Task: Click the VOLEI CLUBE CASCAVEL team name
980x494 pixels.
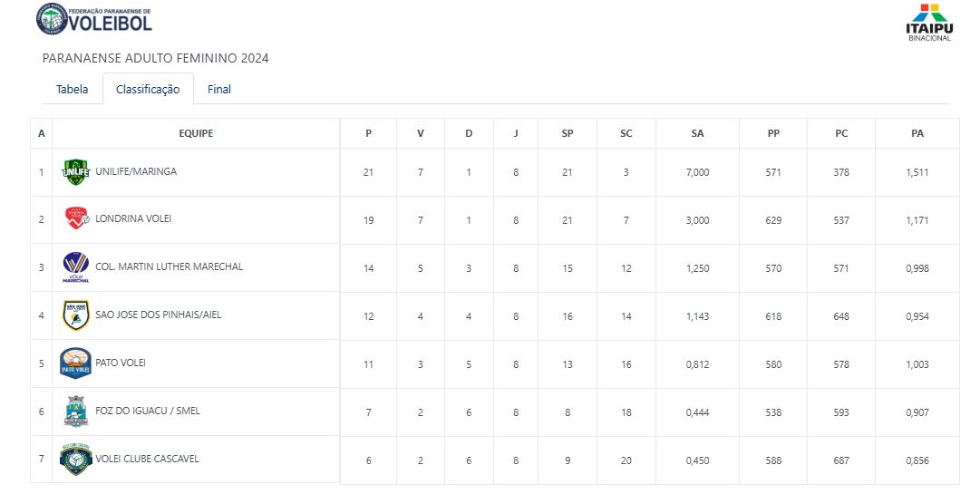Action: 147,459
